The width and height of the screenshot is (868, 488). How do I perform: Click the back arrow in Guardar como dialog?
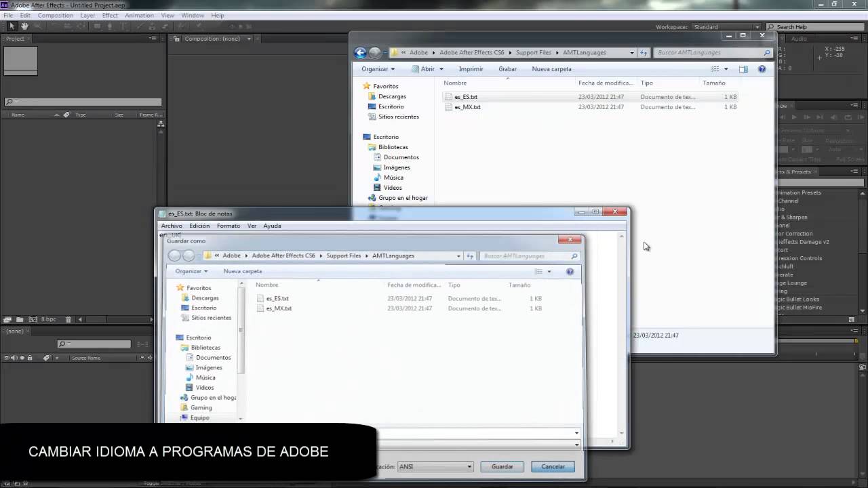coord(174,256)
